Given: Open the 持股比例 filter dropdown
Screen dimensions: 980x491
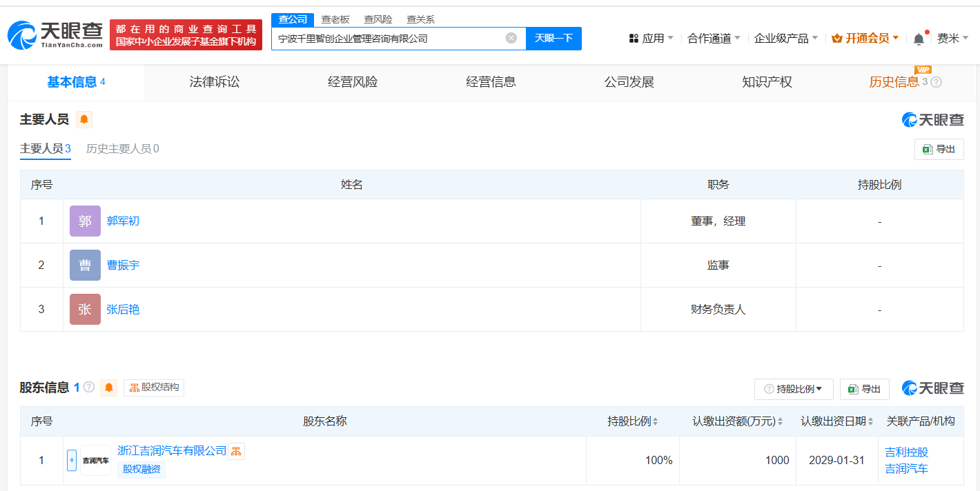Looking at the screenshot, I should pyautogui.click(x=794, y=389).
